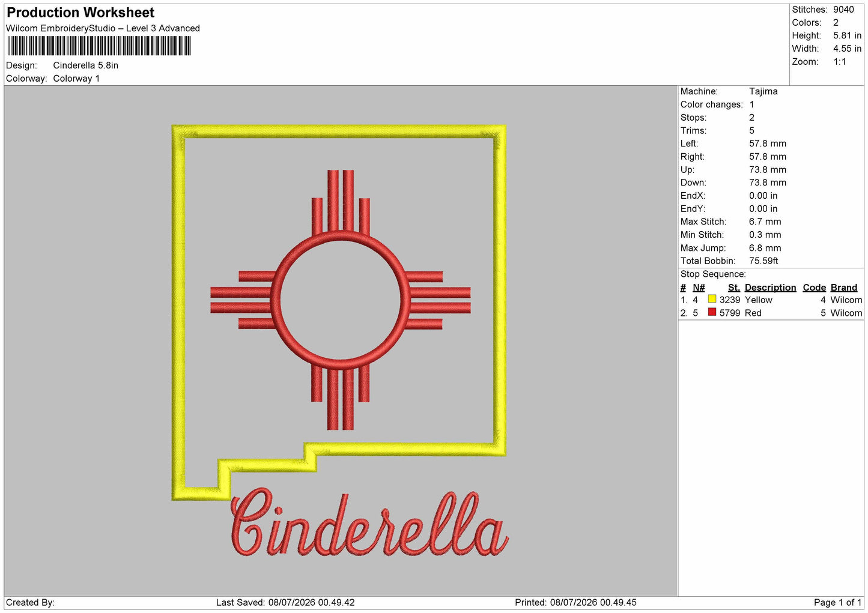Click the 'Red' description in row 2
Screen dimensions: 868x613
(753, 313)
